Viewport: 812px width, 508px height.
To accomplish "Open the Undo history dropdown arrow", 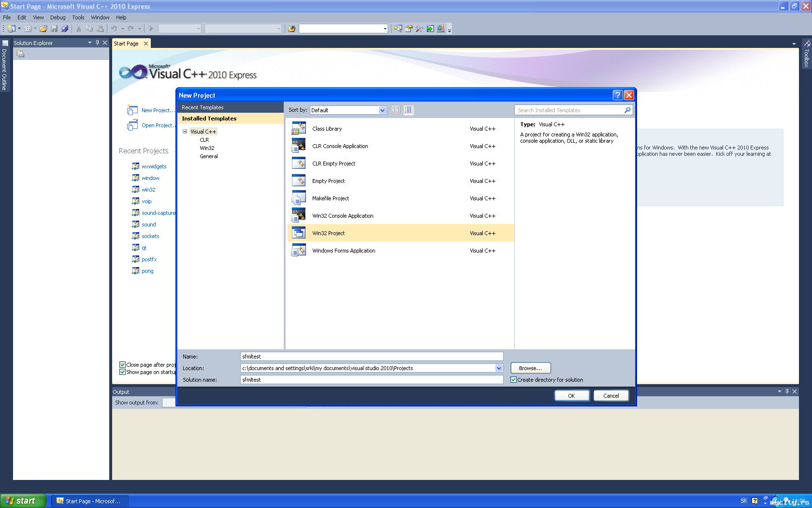I will tap(122, 29).
